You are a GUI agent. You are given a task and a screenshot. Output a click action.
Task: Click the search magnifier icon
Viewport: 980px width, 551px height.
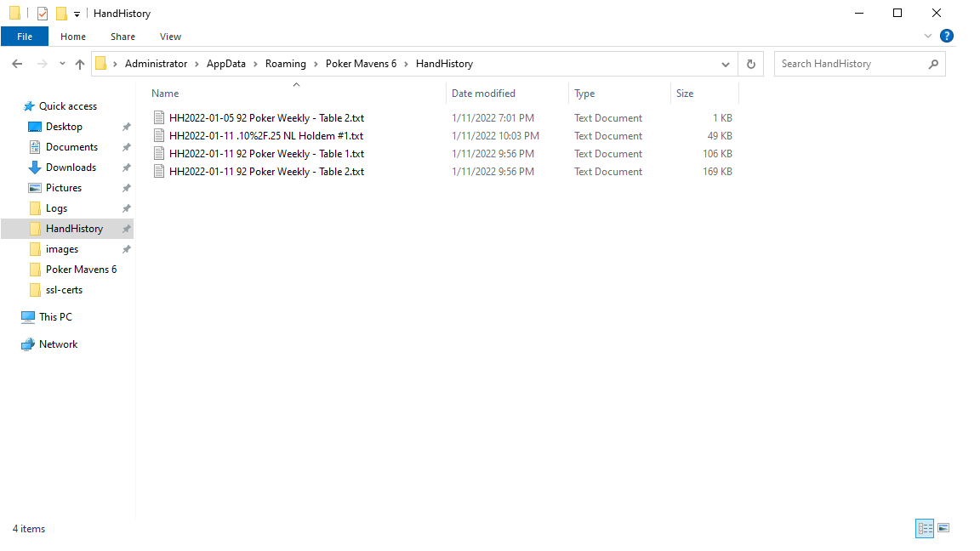click(x=933, y=64)
